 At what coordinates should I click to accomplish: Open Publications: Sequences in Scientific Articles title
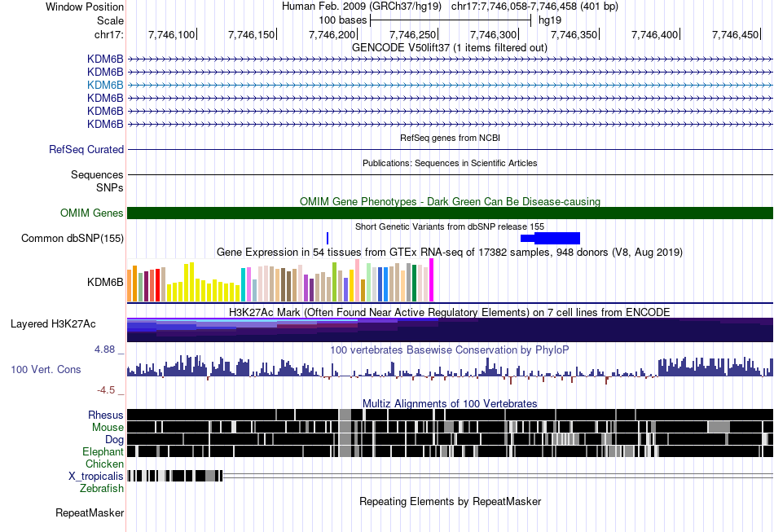(x=450, y=164)
